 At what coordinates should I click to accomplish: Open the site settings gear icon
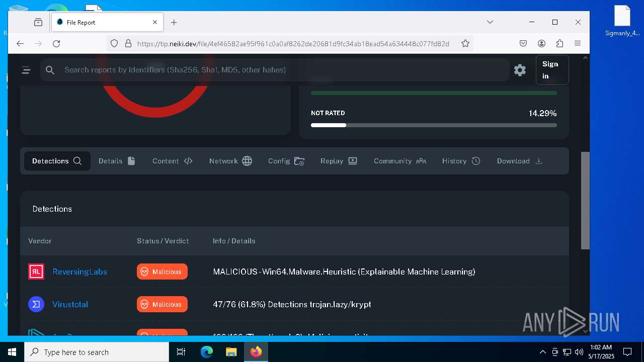point(520,70)
